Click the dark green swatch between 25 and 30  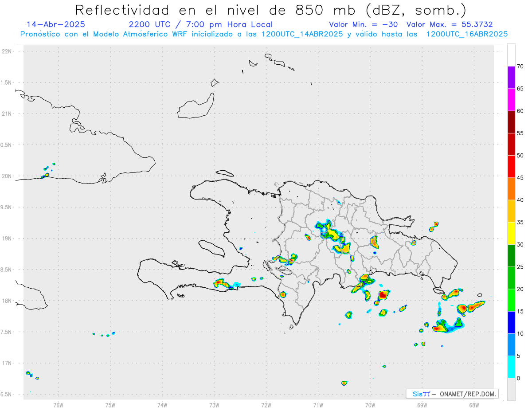click(x=511, y=255)
